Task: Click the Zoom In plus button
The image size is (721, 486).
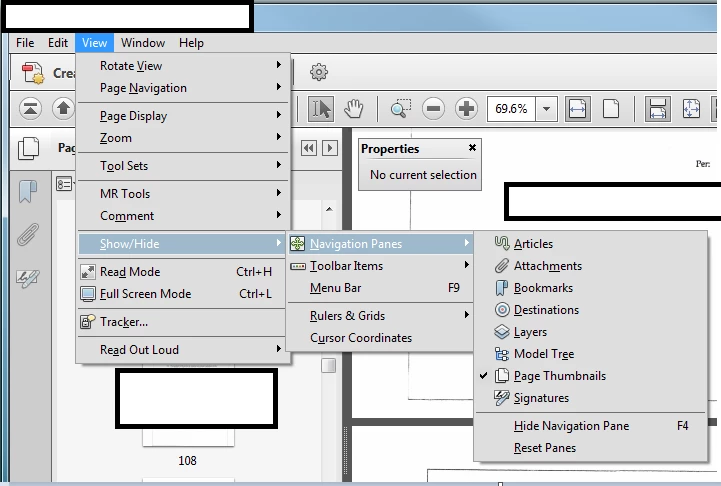Action: 466,109
